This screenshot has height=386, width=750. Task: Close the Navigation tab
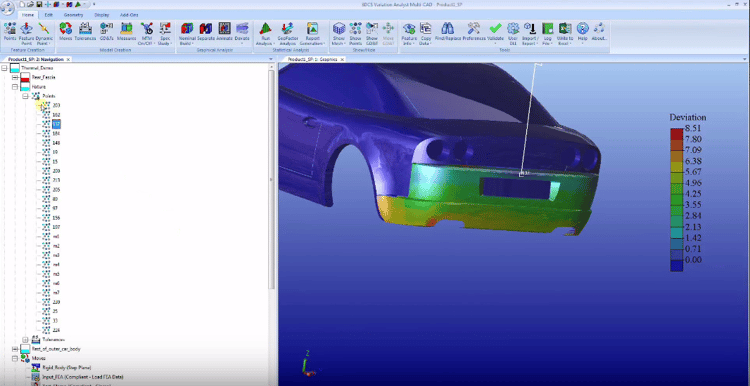[x=68, y=59]
